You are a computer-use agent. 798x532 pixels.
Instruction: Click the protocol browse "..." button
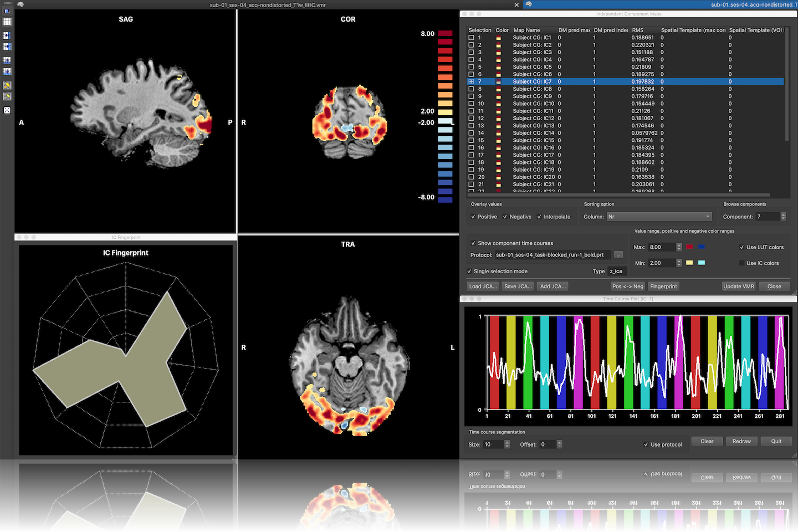[618, 255]
